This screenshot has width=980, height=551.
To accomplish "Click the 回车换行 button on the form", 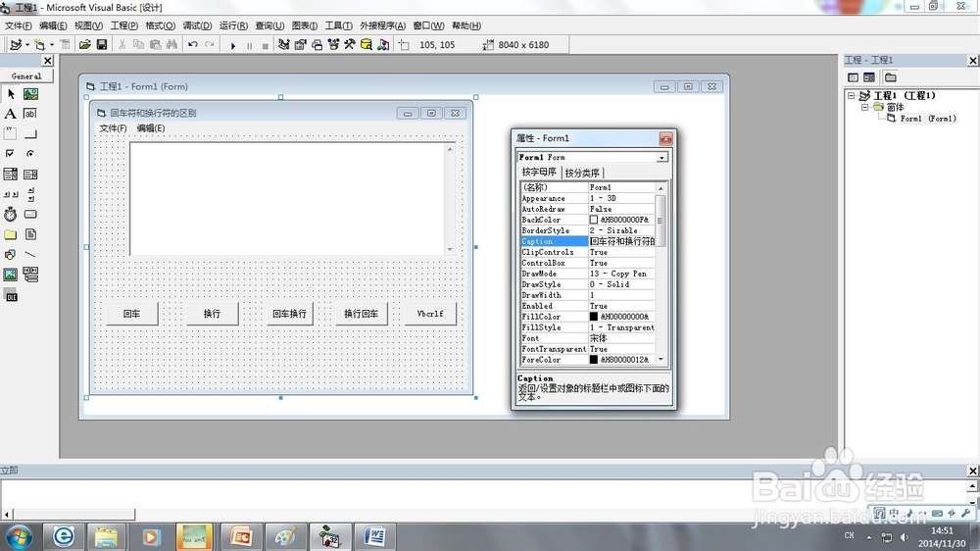I will (289, 314).
